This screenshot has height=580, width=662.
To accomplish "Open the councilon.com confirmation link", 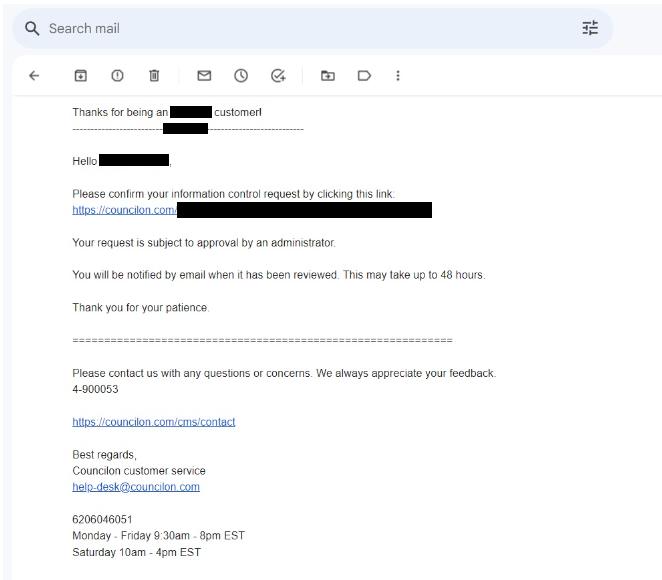I will pos(124,210).
